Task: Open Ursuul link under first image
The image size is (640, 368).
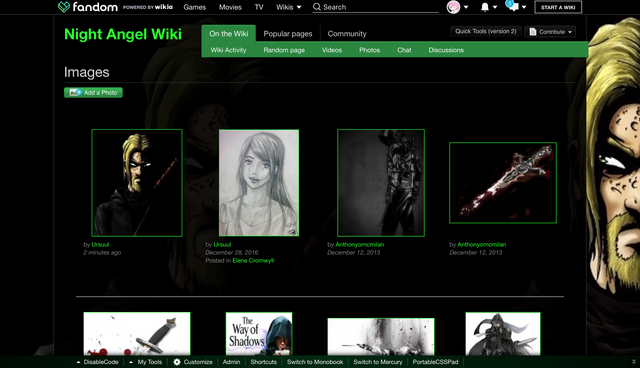Action: point(100,244)
